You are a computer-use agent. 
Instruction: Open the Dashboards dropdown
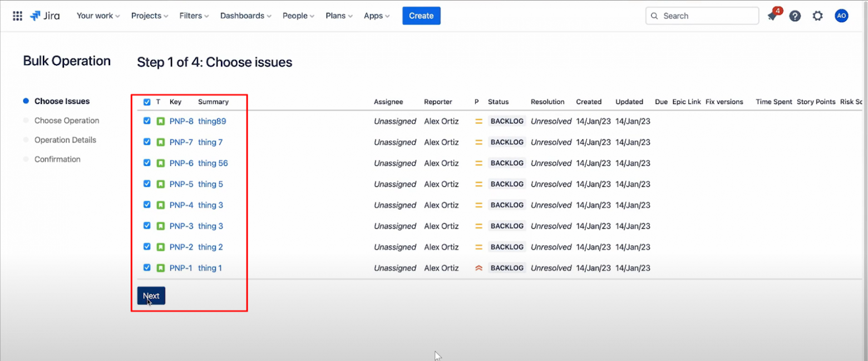245,16
